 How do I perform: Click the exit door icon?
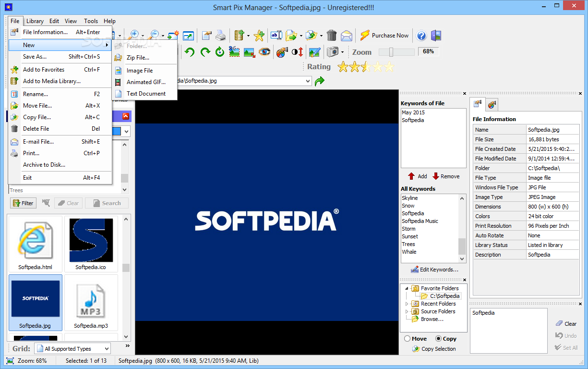pyautogui.click(x=436, y=36)
